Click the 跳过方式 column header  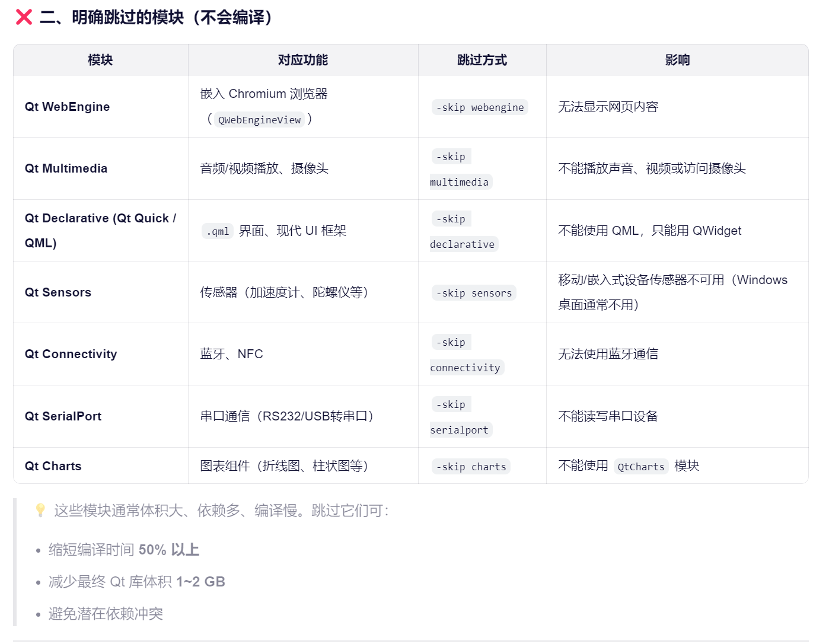coord(482,60)
